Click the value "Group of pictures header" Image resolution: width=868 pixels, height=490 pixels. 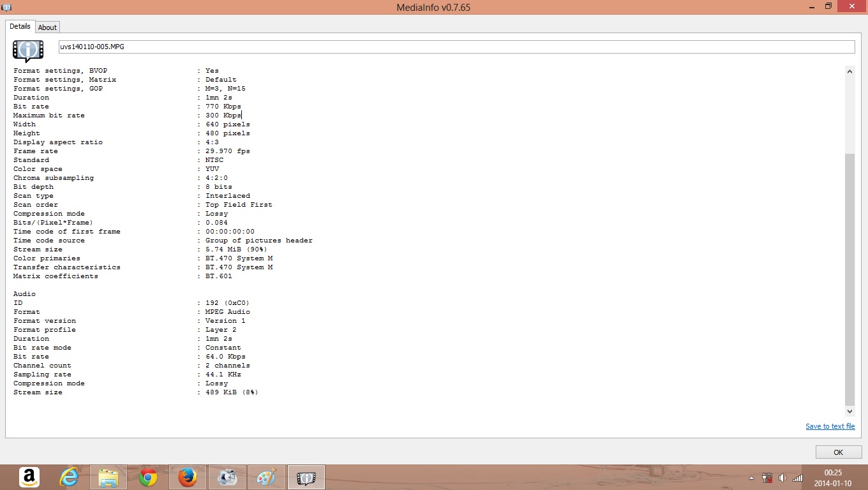pyautogui.click(x=259, y=241)
